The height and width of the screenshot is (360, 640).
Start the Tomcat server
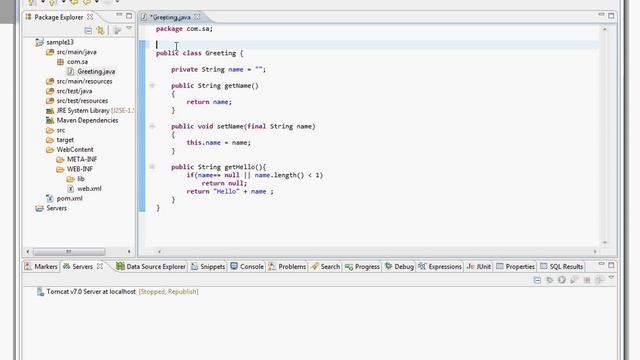[562, 280]
